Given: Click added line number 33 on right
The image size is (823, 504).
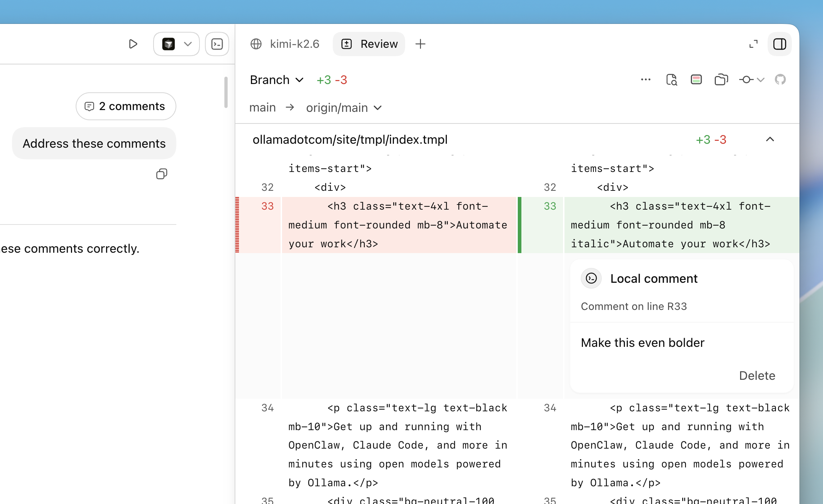Looking at the screenshot, I should click(x=550, y=206).
